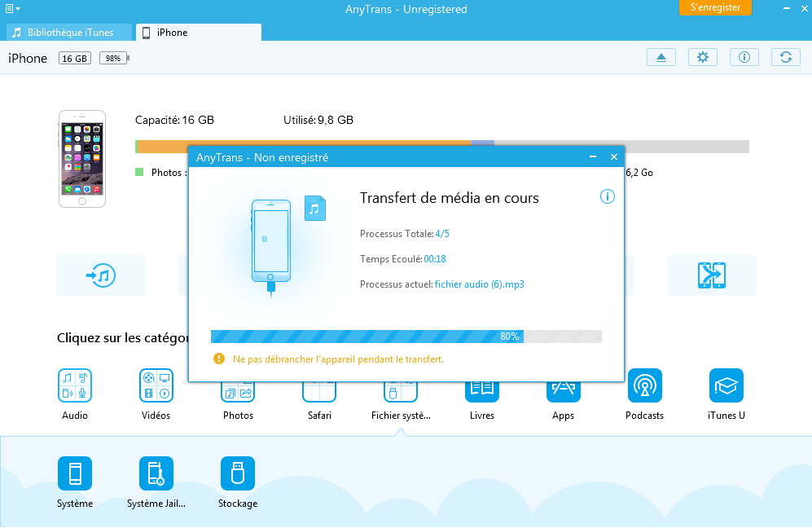Open the Stockage section
The image size is (812, 528).
[x=238, y=473]
